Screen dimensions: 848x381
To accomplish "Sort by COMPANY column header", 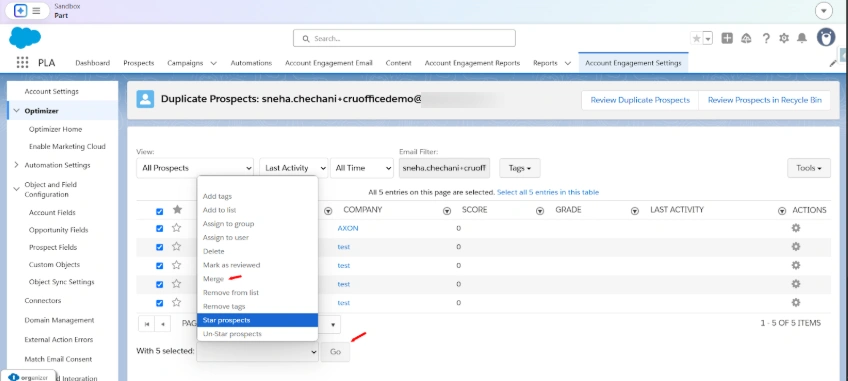I will point(362,210).
